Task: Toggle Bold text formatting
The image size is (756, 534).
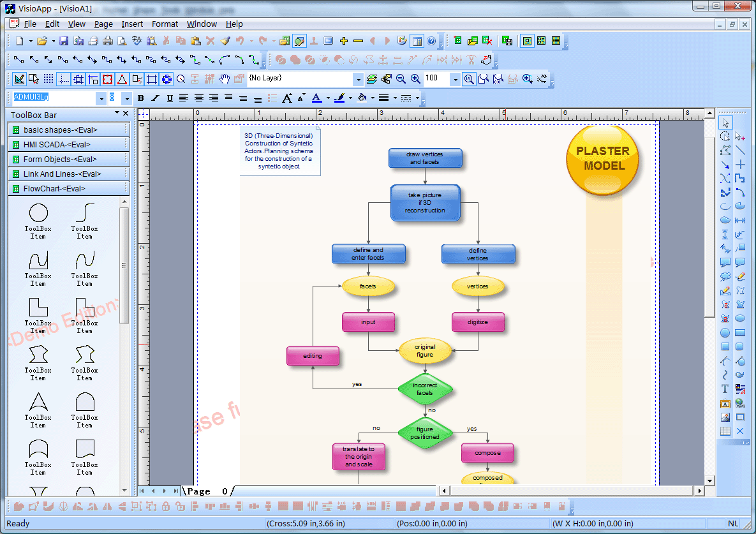Action: pyautogui.click(x=140, y=98)
